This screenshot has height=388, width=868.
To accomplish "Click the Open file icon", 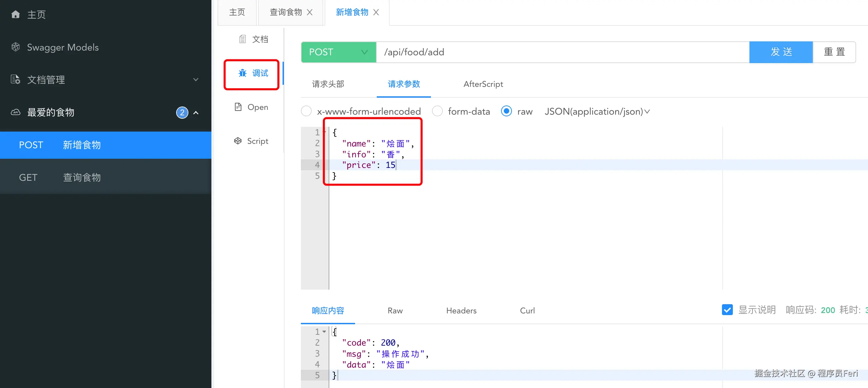I will (238, 107).
